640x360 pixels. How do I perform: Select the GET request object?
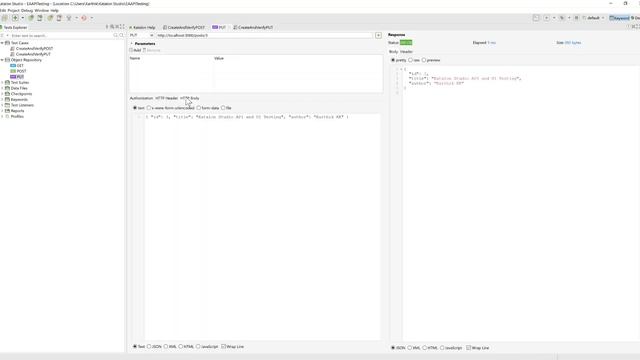17,65
